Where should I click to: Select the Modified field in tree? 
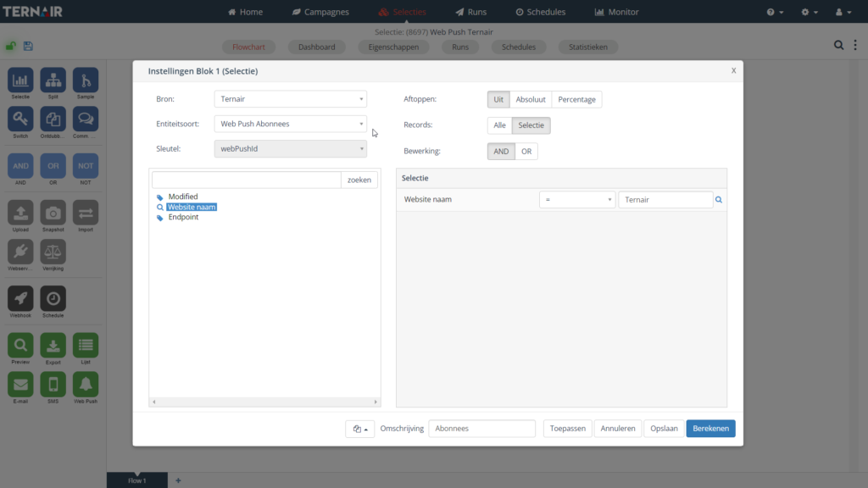point(183,197)
